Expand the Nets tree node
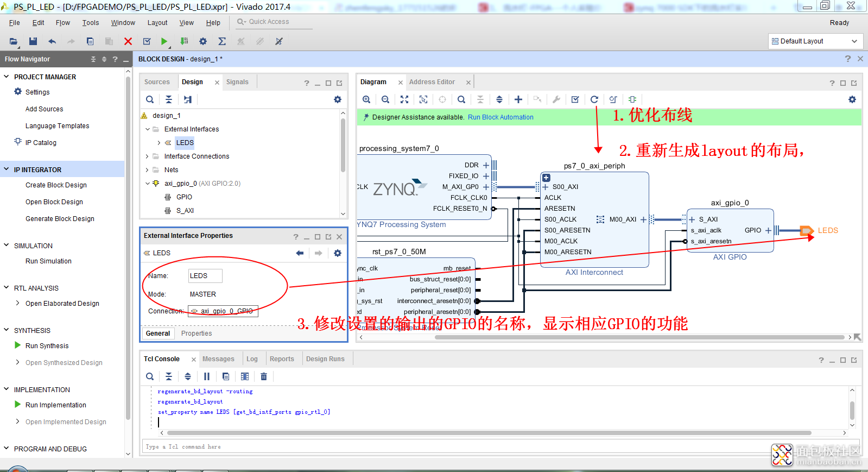Image resolution: width=868 pixels, height=472 pixels. pos(147,170)
